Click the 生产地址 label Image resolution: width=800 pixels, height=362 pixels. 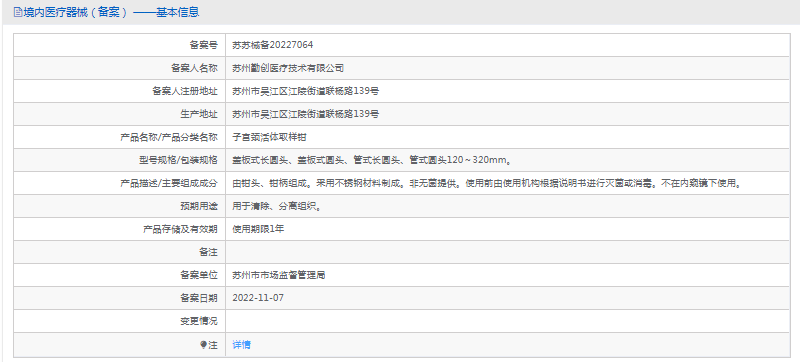click(199, 114)
